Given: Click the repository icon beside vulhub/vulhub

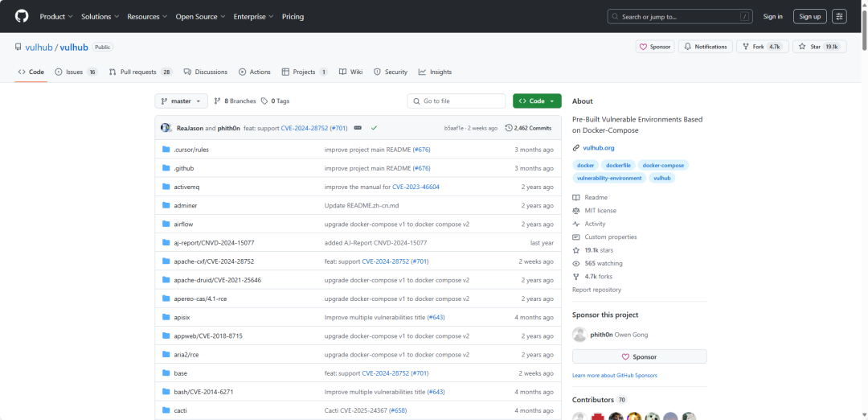Looking at the screenshot, I should 18,47.
